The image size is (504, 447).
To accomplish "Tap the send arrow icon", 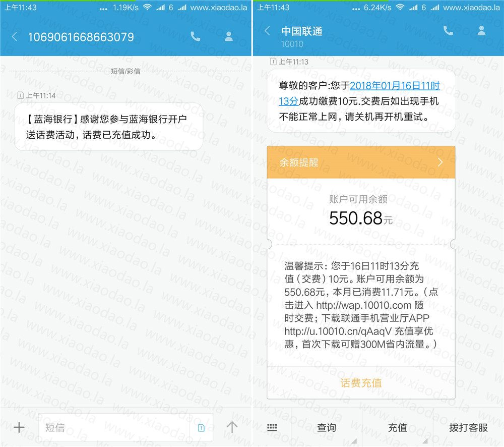I will pyautogui.click(x=232, y=427).
